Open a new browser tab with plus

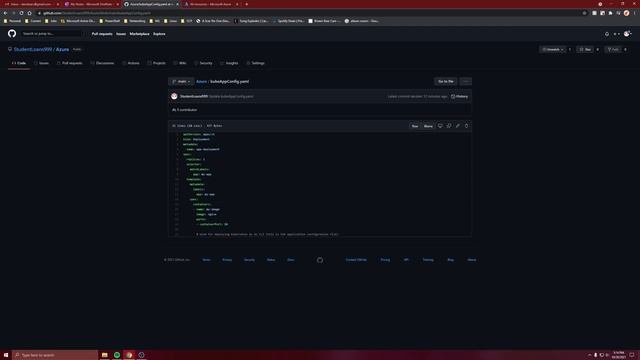pos(247,4)
